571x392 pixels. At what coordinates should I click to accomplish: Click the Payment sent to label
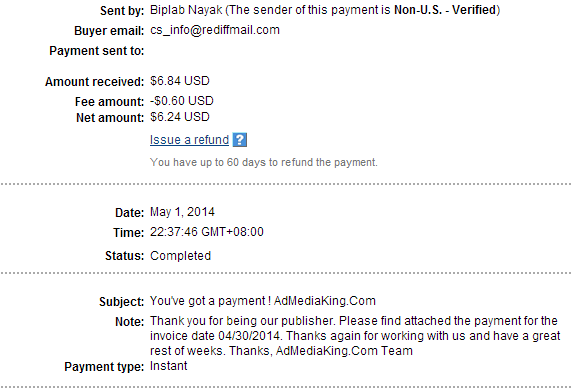pyautogui.click(x=97, y=51)
